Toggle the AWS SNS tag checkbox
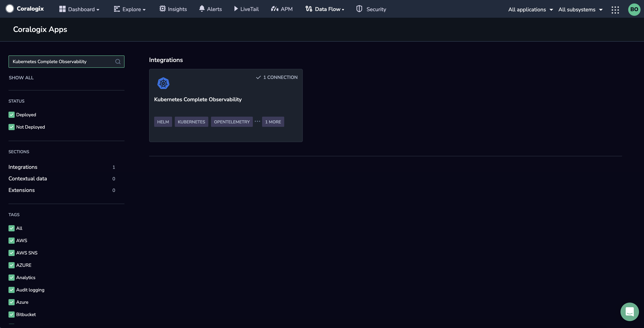Viewport: 644px width, 328px height. (x=12, y=253)
